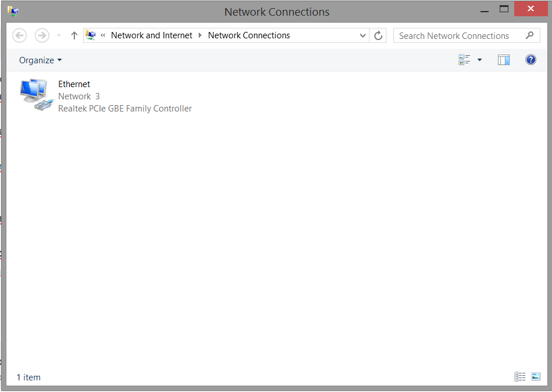
Task: Select the Ethernet adapter icon
Action: click(36, 96)
